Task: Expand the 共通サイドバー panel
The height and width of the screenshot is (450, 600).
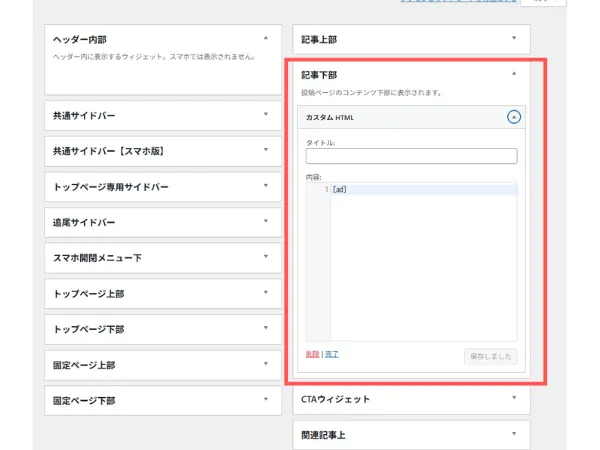Action: coord(265,115)
